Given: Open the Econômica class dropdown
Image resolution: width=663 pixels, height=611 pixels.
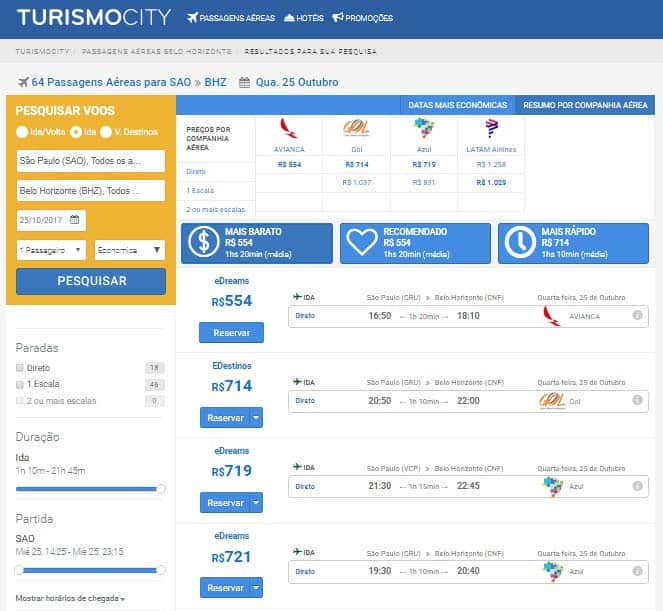Looking at the screenshot, I should tap(130, 250).
